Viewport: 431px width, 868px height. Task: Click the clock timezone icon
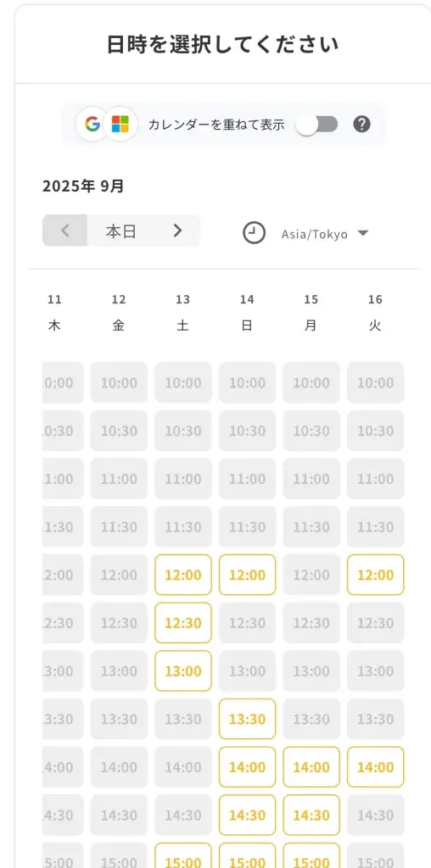click(x=254, y=233)
